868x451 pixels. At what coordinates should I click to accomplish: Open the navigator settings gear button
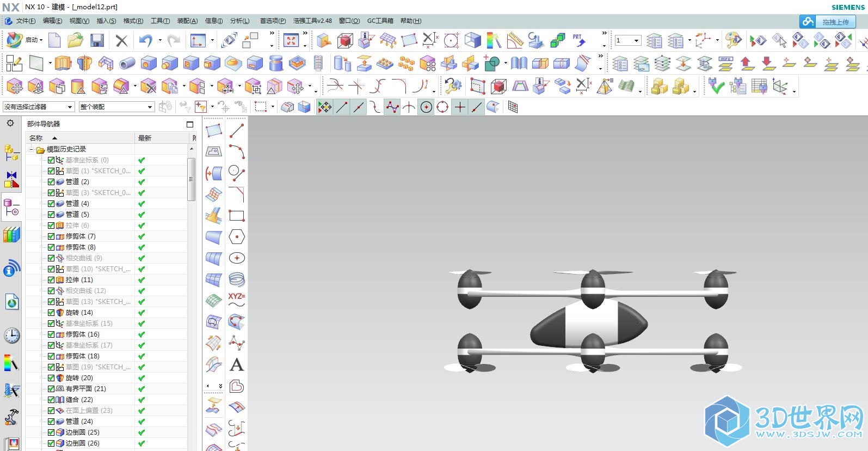tap(10, 124)
